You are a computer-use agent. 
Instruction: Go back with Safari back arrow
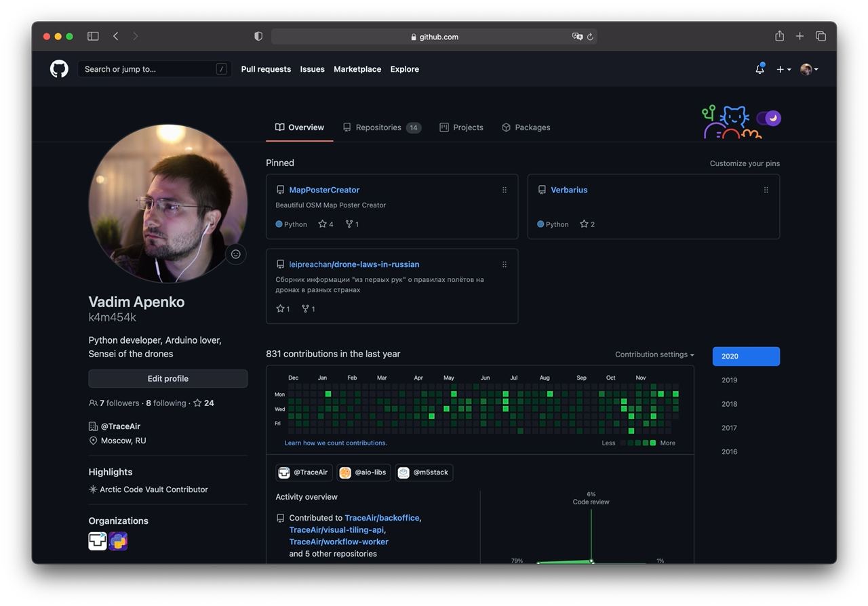pos(116,37)
